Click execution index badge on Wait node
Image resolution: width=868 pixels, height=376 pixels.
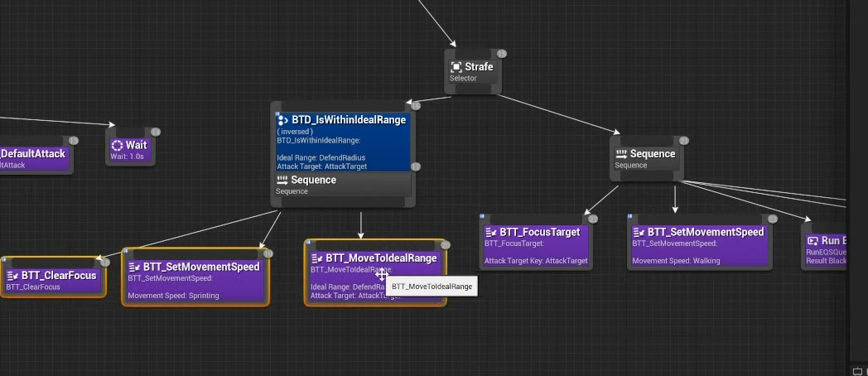(156, 132)
